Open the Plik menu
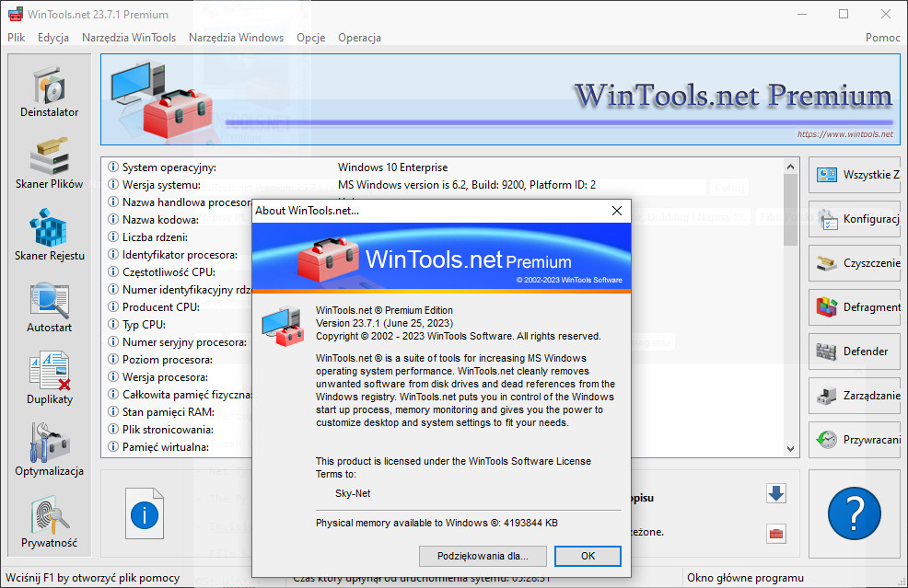 point(17,38)
